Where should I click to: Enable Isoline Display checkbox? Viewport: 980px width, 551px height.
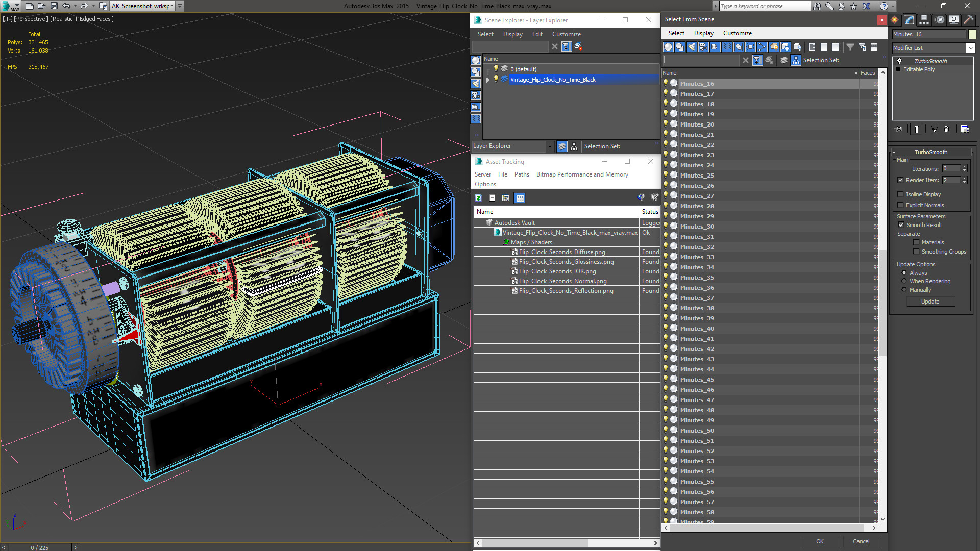(900, 194)
